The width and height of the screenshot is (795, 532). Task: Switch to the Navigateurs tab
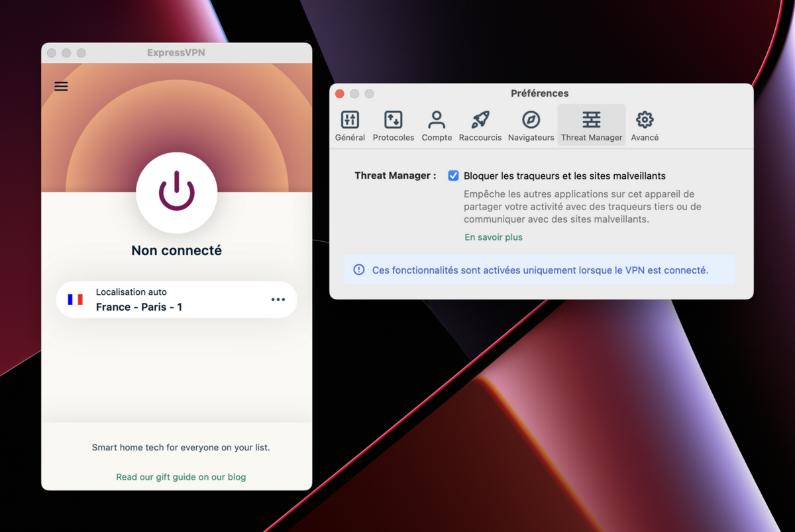tap(531, 125)
